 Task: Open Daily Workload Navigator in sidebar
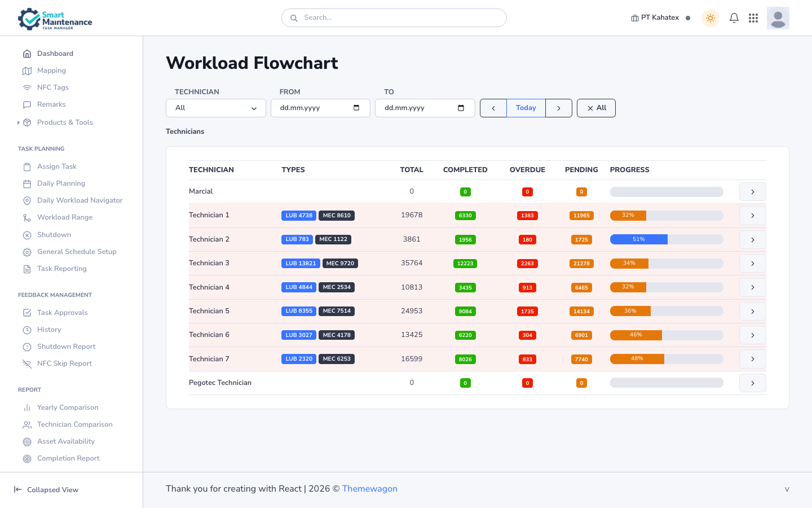point(80,200)
